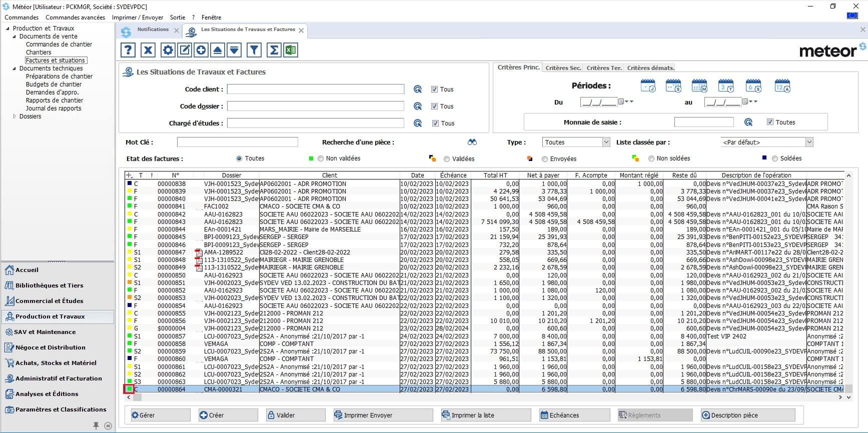Select the Soldées radio button

click(x=775, y=158)
